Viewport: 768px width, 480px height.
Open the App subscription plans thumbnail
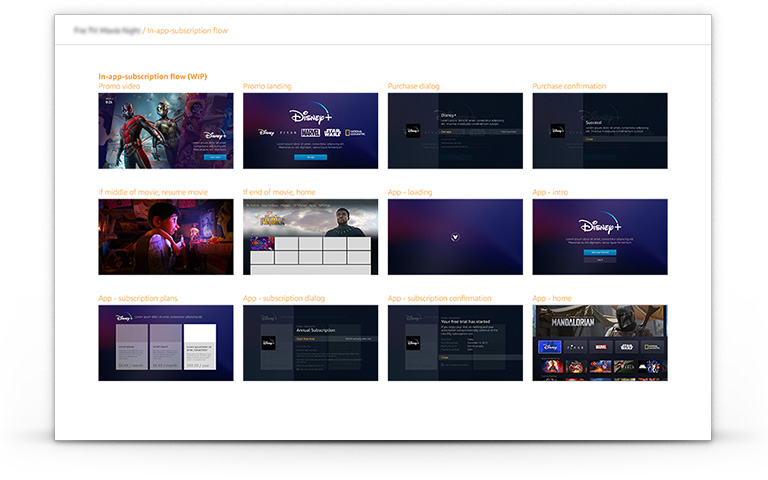coord(166,343)
